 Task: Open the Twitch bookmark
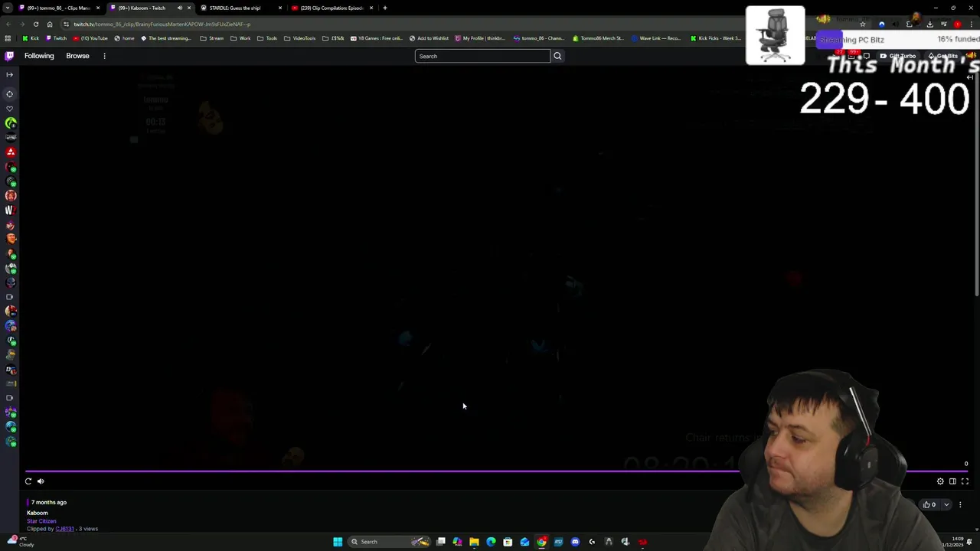(56, 38)
